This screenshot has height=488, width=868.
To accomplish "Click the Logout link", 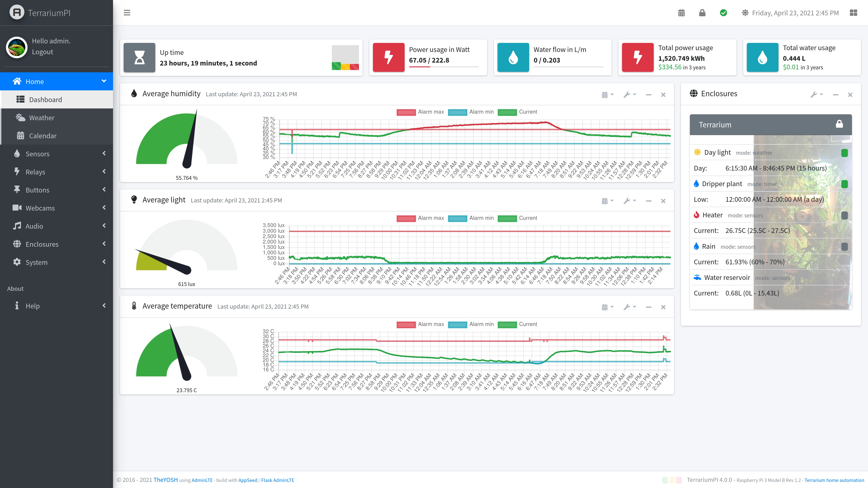I will [42, 52].
